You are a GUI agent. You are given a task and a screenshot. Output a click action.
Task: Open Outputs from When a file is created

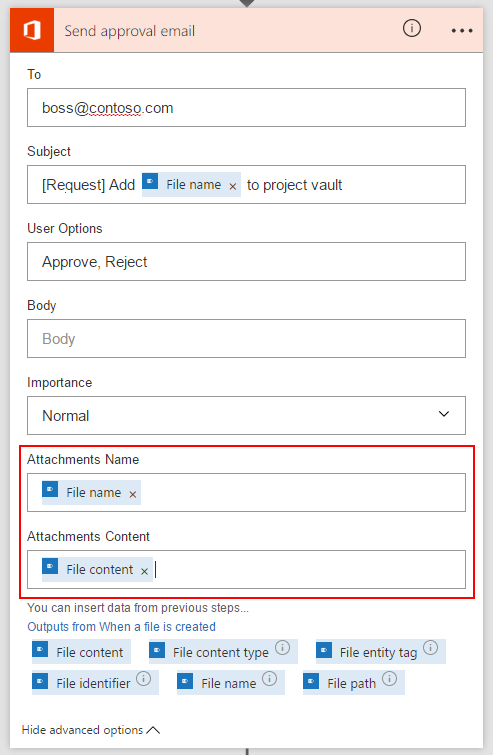click(121, 626)
